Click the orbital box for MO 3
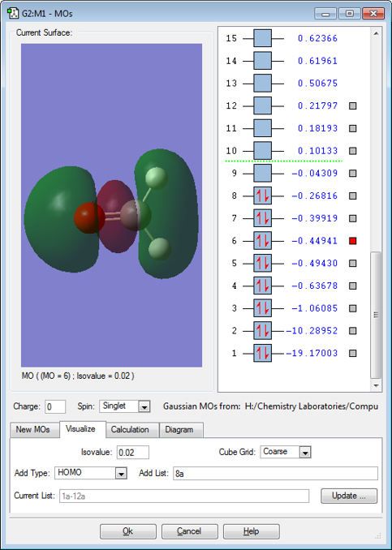Image resolution: width=392 pixels, height=550 pixels. click(x=262, y=308)
